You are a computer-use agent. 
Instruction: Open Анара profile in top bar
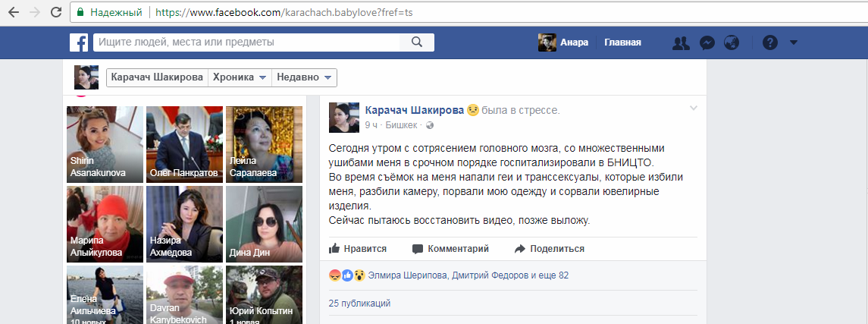click(563, 42)
